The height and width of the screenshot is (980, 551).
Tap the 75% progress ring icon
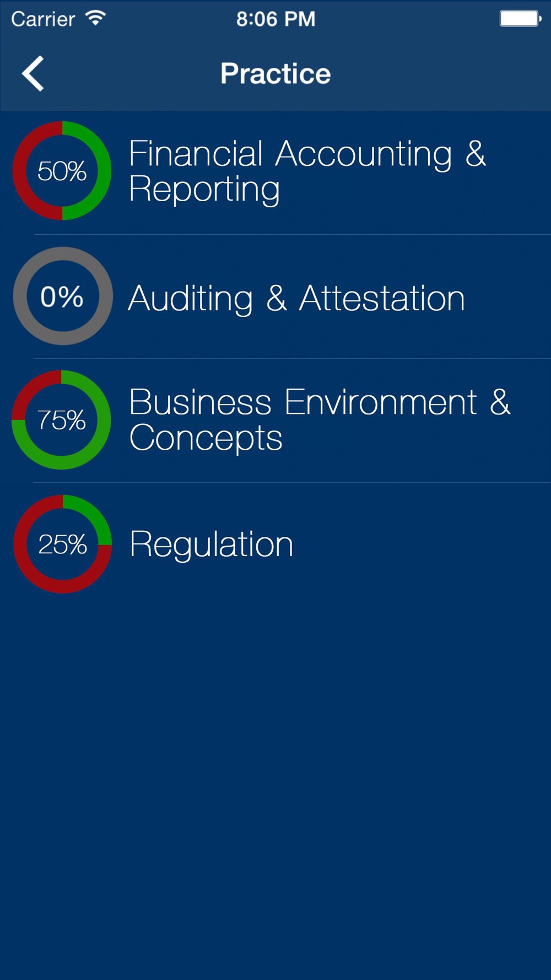pos(62,419)
